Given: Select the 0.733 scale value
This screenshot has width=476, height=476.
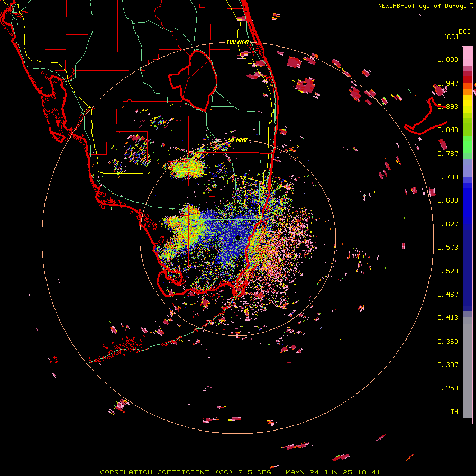Looking at the screenshot, I should 448,177.
